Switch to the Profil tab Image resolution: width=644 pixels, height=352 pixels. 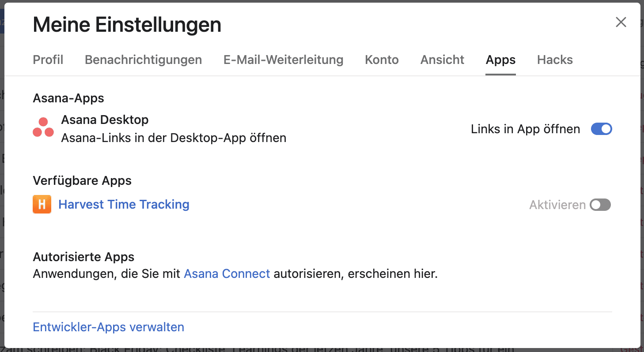coord(48,60)
